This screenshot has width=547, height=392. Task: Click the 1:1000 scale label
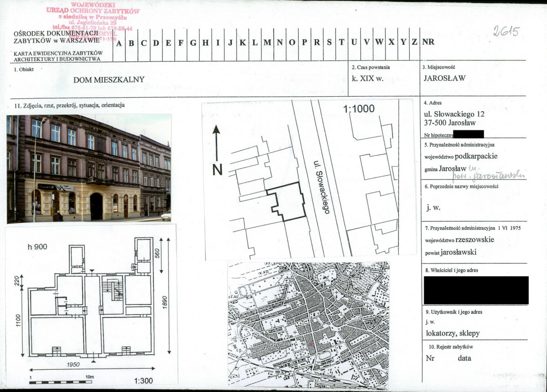(x=358, y=109)
